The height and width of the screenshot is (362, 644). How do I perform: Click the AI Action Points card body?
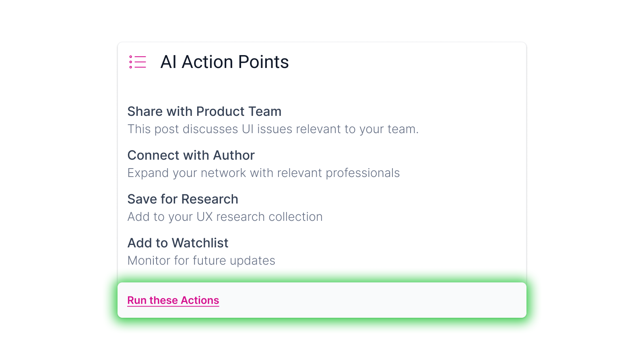tap(322, 181)
